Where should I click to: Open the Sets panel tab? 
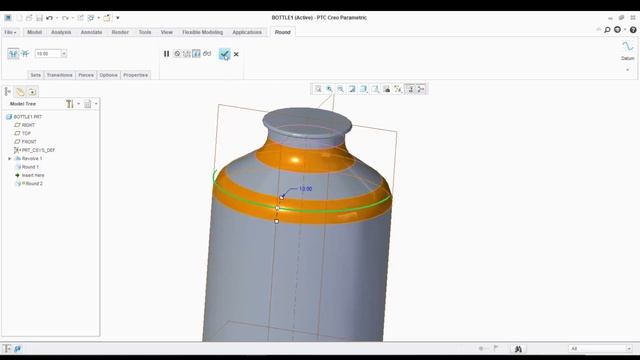pyautogui.click(x=36, y=75)
